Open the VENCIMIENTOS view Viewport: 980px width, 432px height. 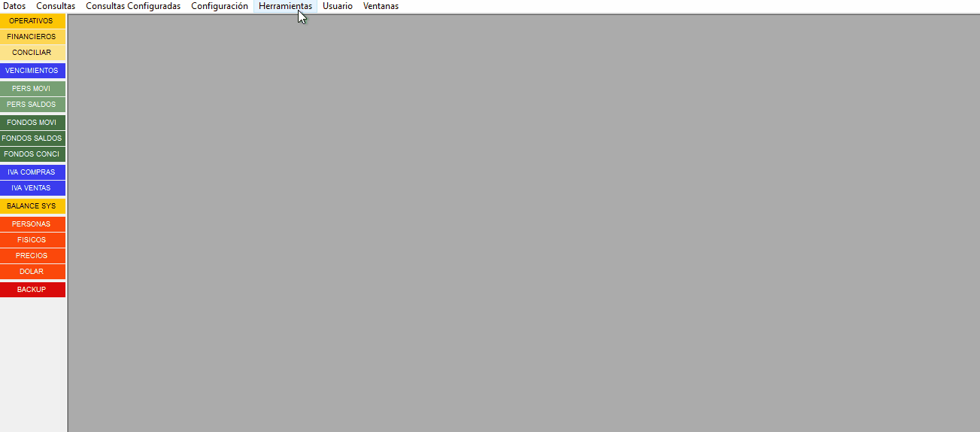point(32,71)
